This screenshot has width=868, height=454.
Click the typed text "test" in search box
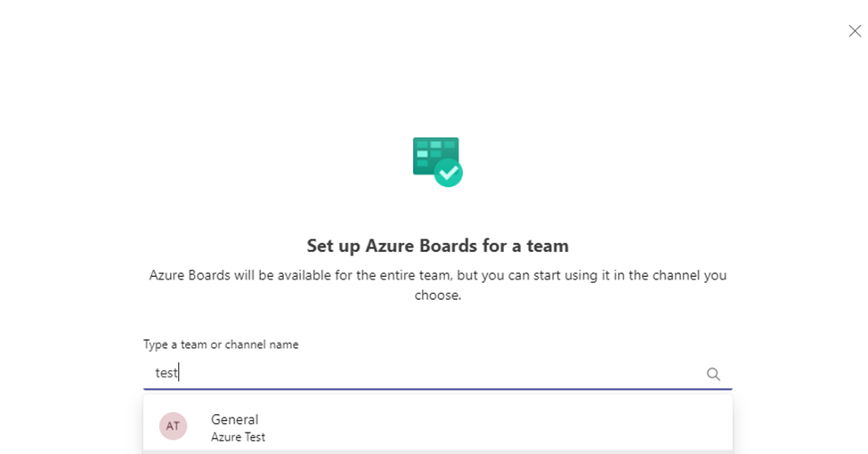click(x=166, y=374)
